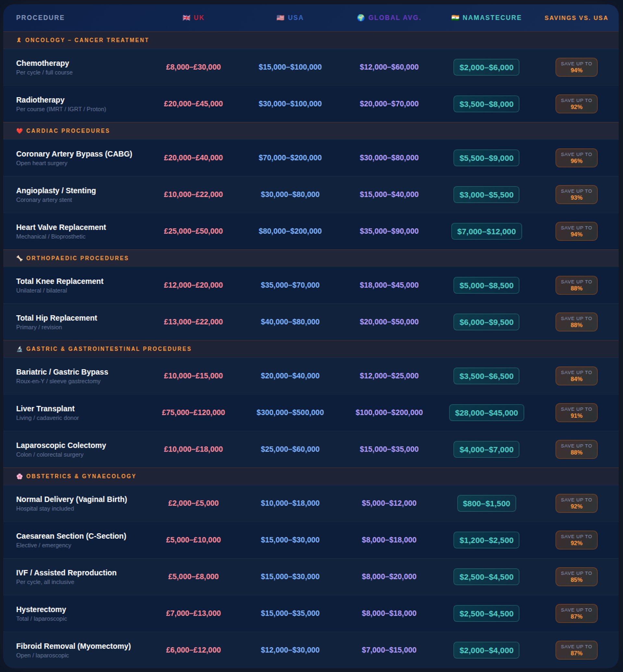Select the Liver Transplant procedure name
Viewport: 623px width, 672px height.
45,409
